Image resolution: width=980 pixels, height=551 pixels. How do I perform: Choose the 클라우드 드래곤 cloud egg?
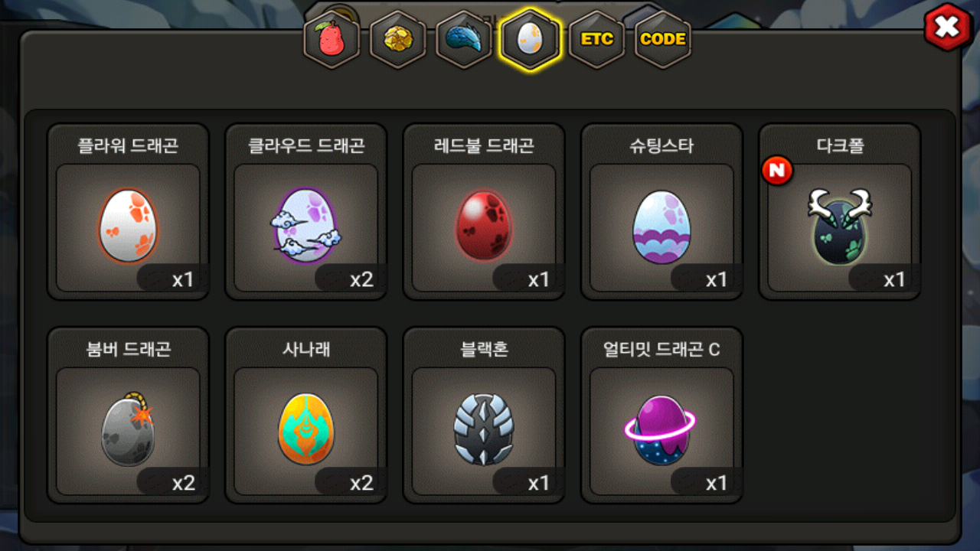[305, 227]
